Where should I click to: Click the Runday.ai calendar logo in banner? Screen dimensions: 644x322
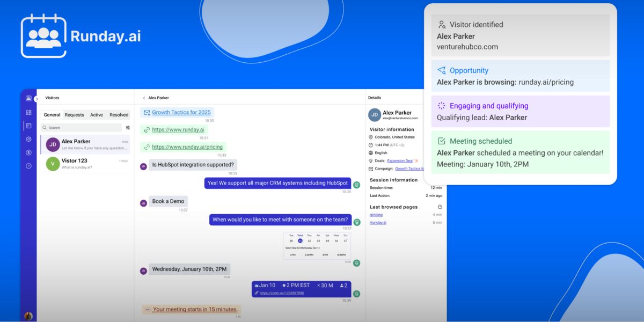[43, 36]
